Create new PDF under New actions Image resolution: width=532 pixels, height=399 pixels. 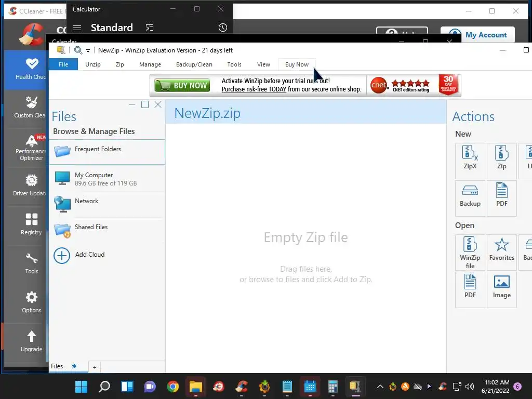click(x=501, y=198)
